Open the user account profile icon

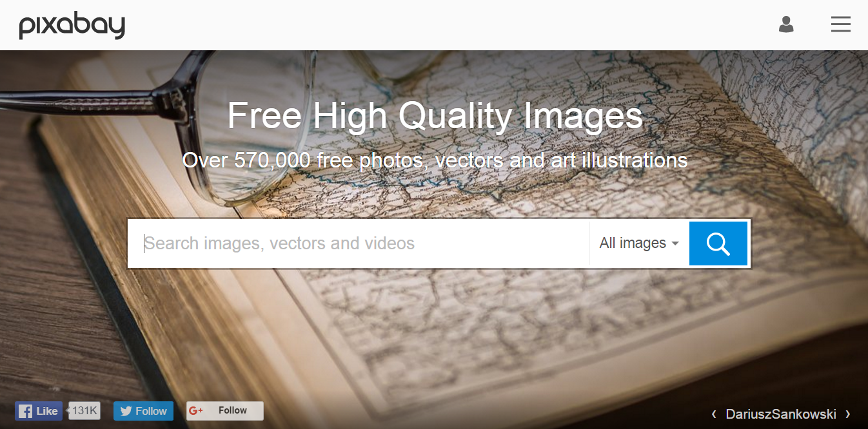click(x=786, y=24)
